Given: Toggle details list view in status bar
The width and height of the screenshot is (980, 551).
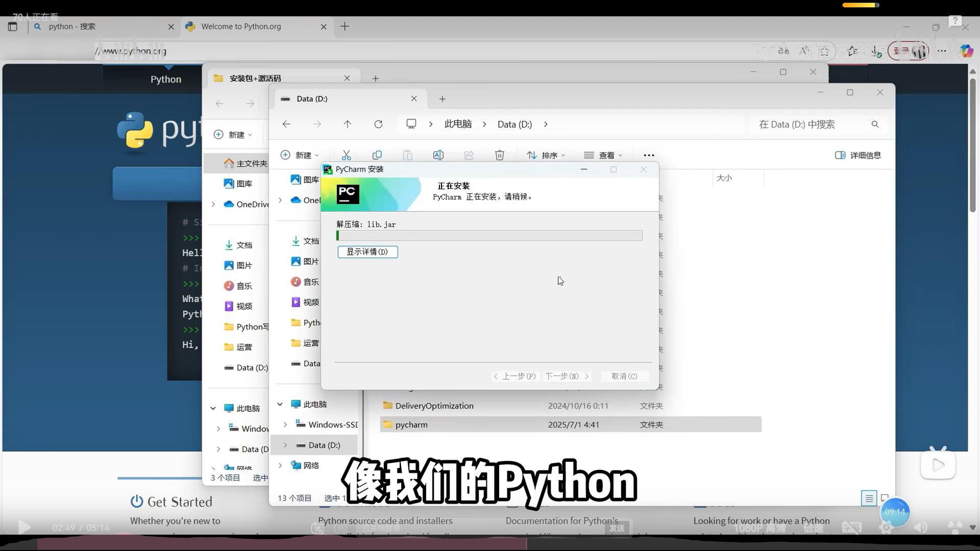Looking at the screenshot, I should [x=868, y=498].
